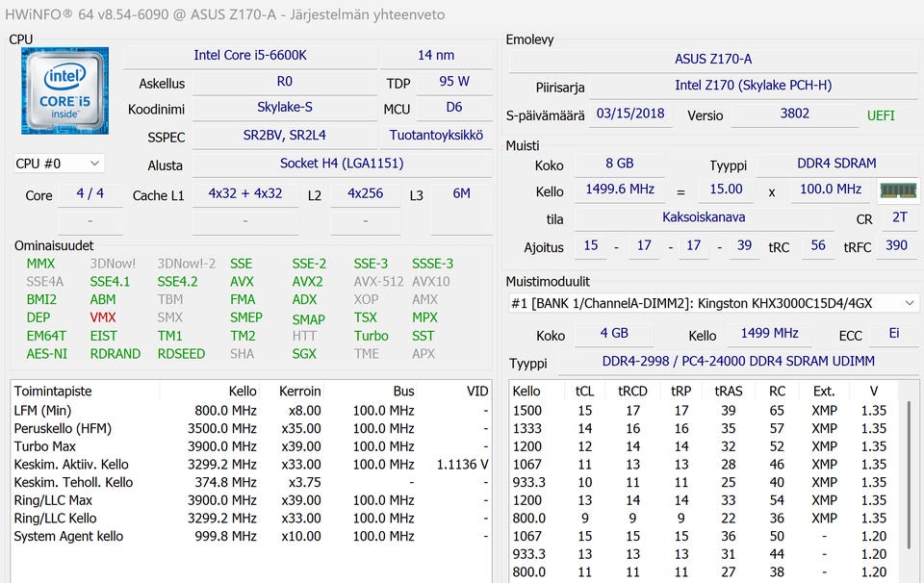Open the CPU #0 selector dropdown
This screenshot has height=583, width=924.
[59, 164]
